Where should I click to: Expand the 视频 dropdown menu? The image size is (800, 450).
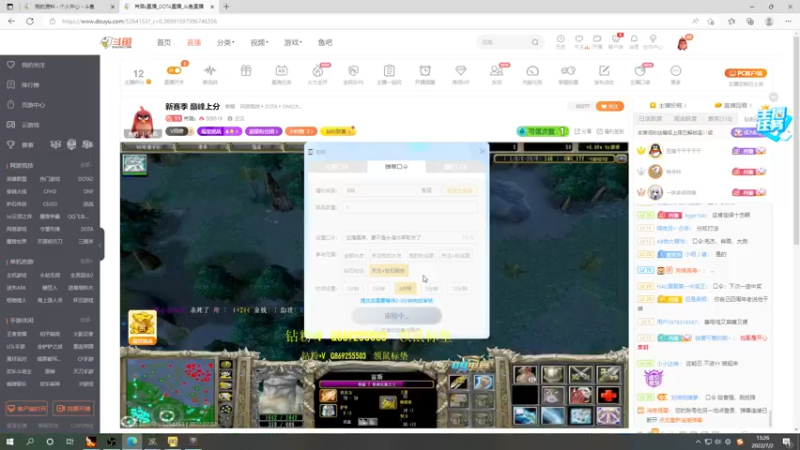click(259, 42)
